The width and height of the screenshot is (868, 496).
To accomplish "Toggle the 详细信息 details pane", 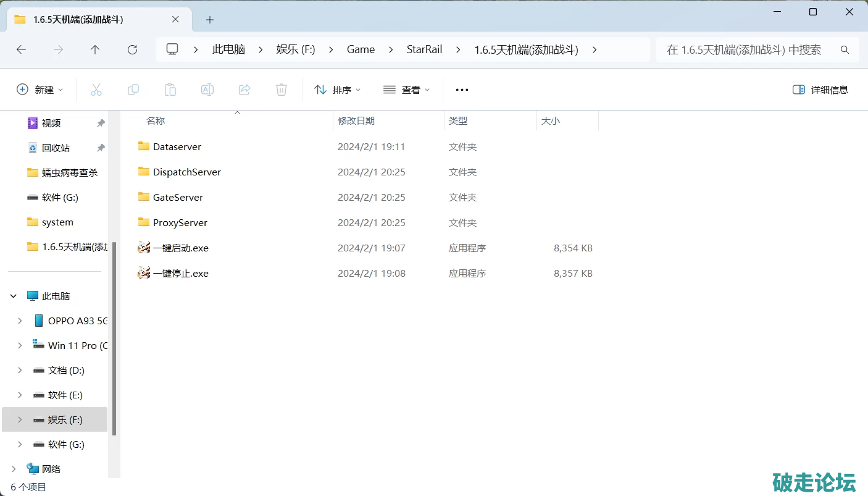I will pyautogui.click(x=820, y=90).
